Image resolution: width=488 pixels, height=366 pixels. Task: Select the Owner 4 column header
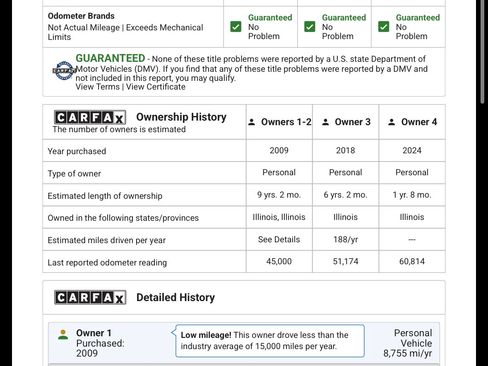tap(412, 122)
